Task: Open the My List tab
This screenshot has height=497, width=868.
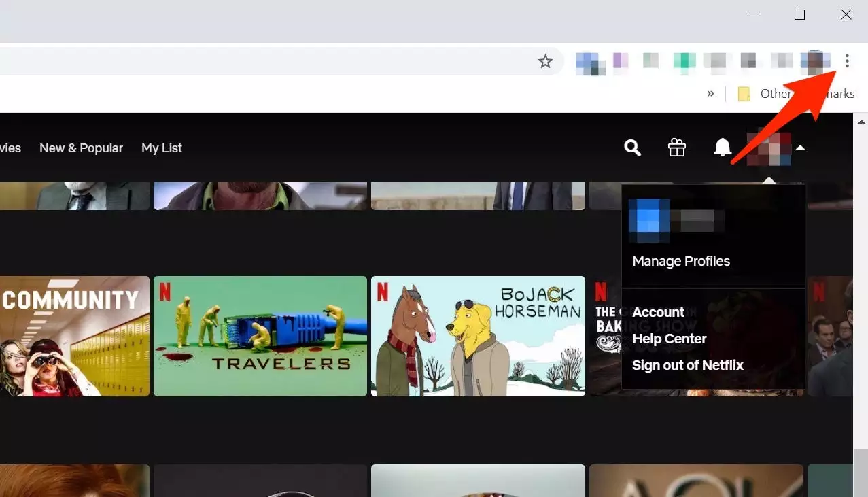Action: click(162, 148)
